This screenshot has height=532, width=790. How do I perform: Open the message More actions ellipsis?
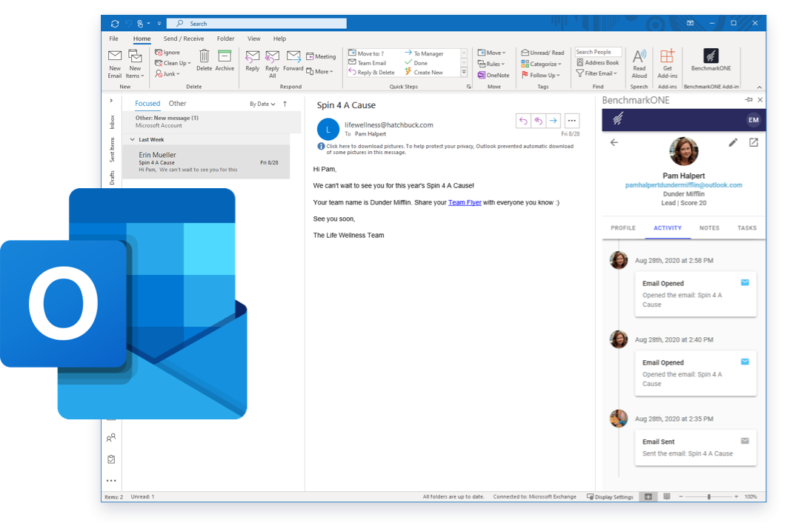click(571, 121)
